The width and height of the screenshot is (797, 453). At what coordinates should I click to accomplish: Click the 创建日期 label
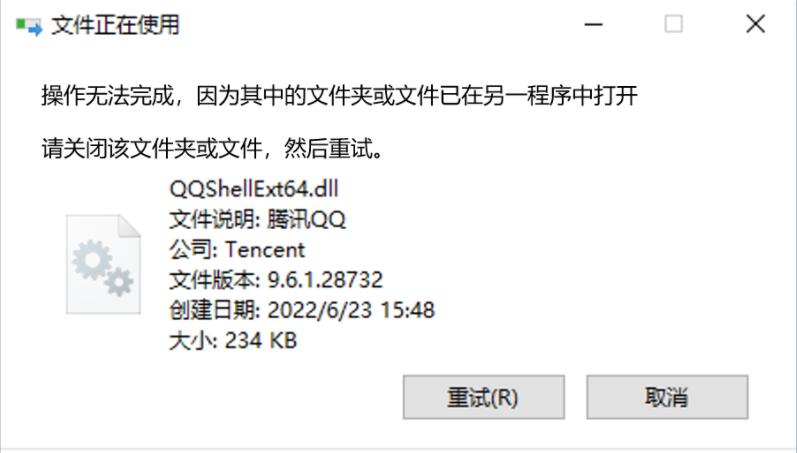[x=212, y=310]
